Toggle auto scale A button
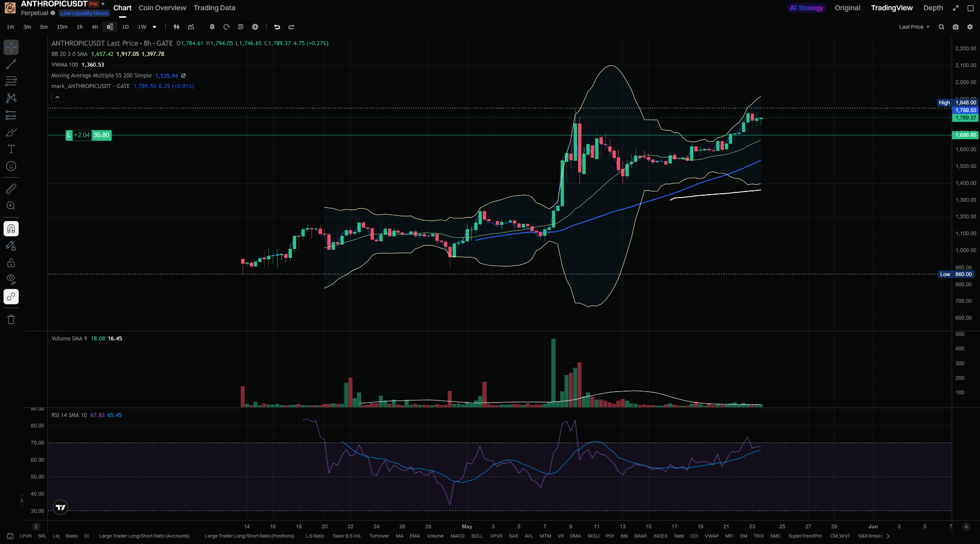Viewport: 980px width, 544px height. [966, 526]
